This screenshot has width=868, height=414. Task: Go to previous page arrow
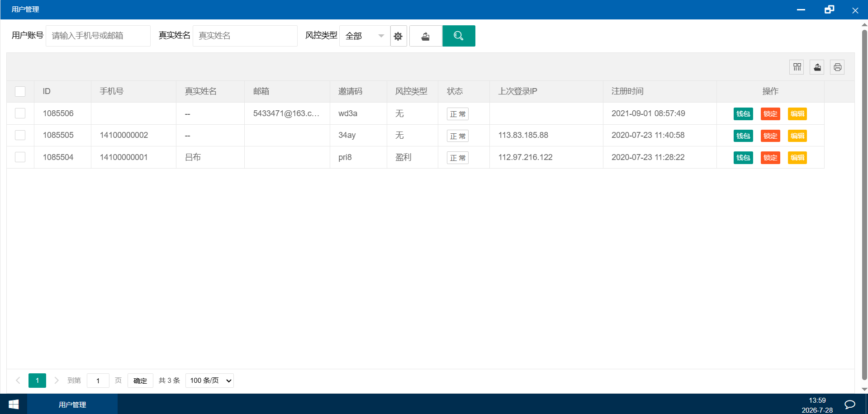click(18, 381)
